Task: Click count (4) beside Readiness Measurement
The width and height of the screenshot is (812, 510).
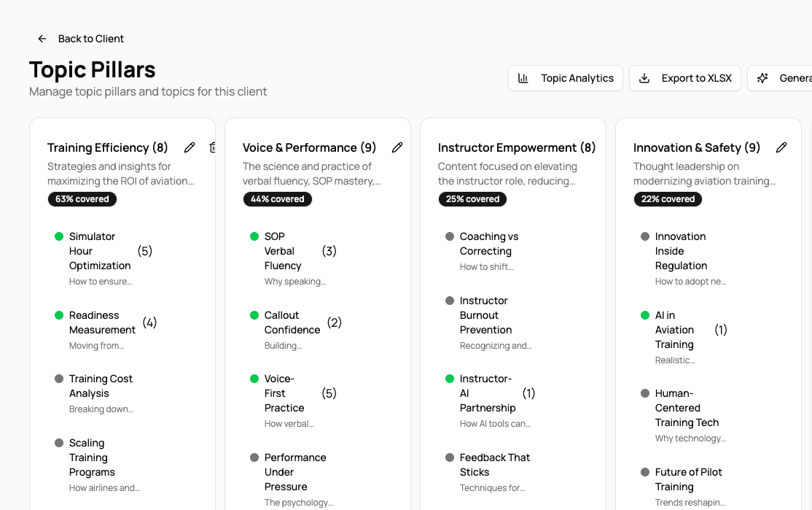Action: tap(149, 322)
